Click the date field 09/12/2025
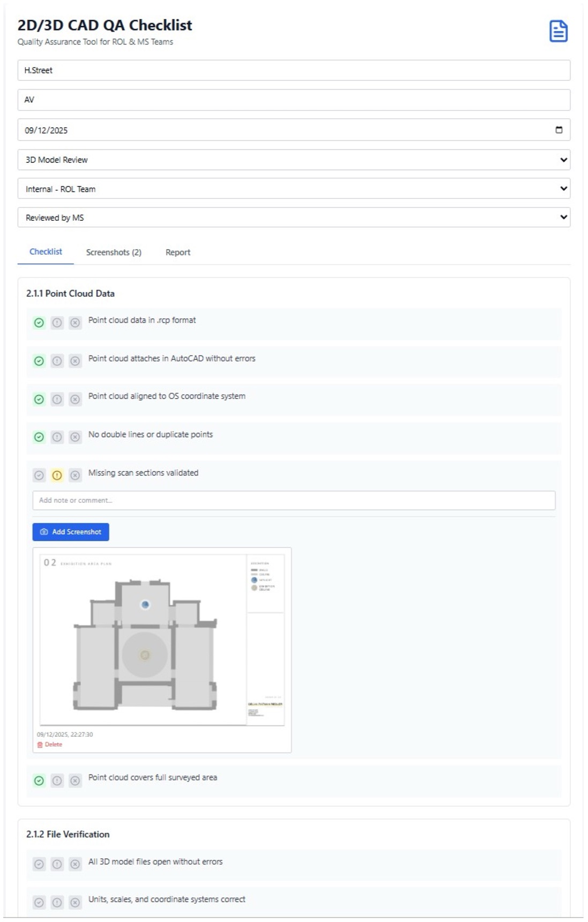Screen dimensions: 588x922 294,130
